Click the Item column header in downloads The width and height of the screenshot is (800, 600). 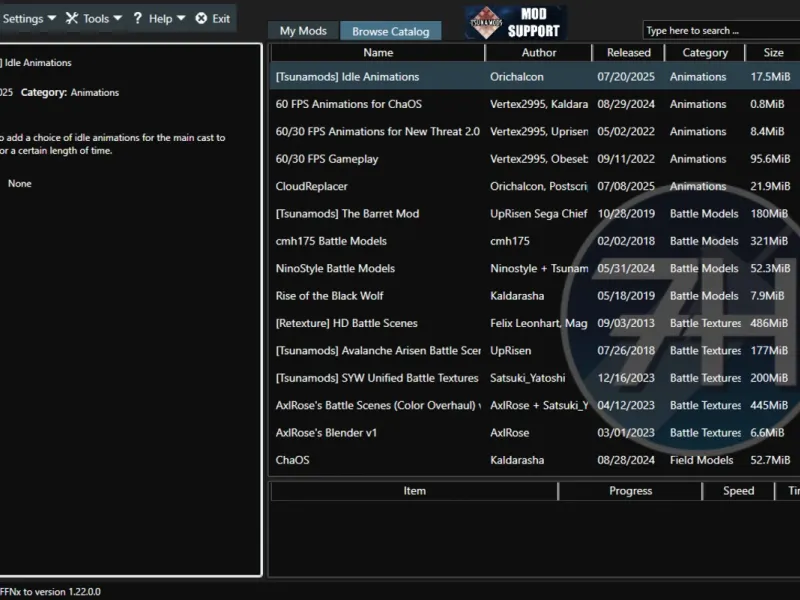point(414,491)
